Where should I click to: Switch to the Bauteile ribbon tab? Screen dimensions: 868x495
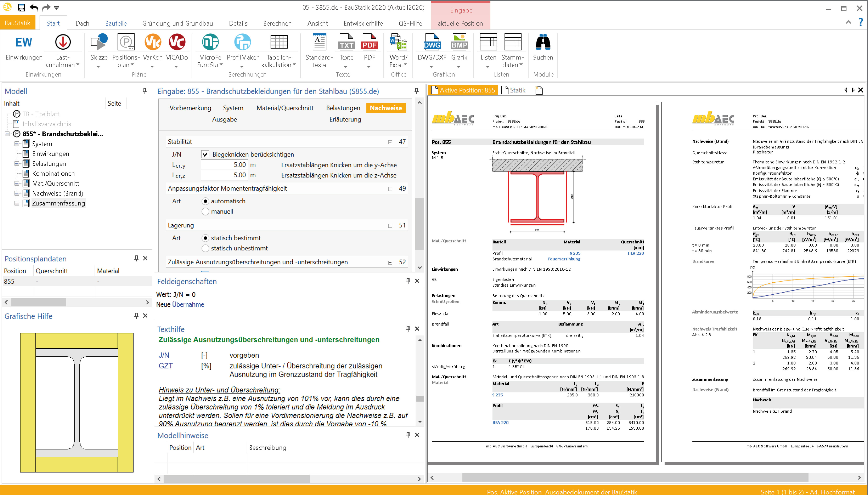116,23
